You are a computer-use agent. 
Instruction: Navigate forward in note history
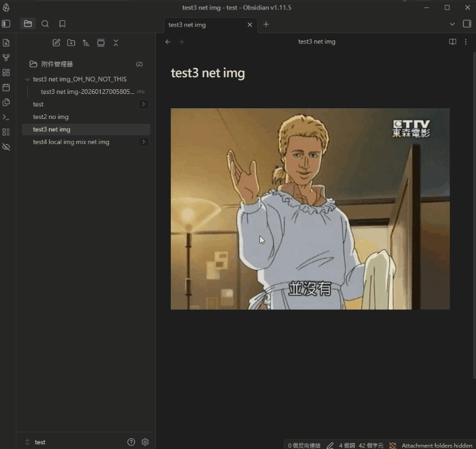[181, 42]
